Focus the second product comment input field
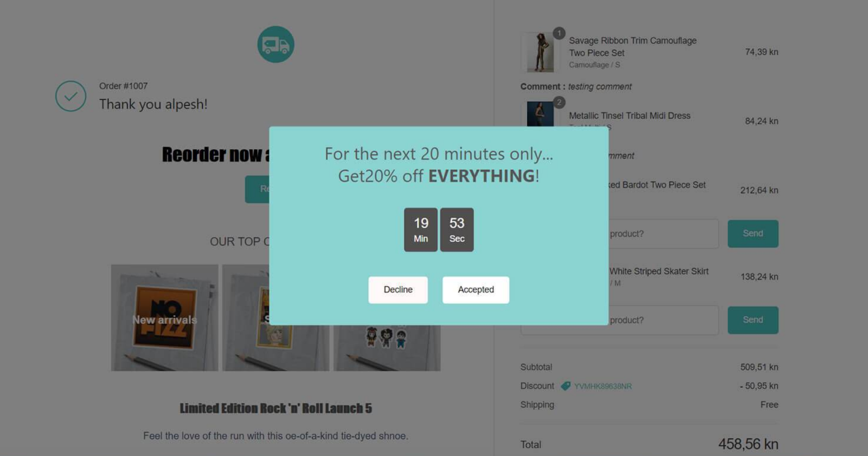Viewport: 868px width, 456px height. (x=663, y=320)
